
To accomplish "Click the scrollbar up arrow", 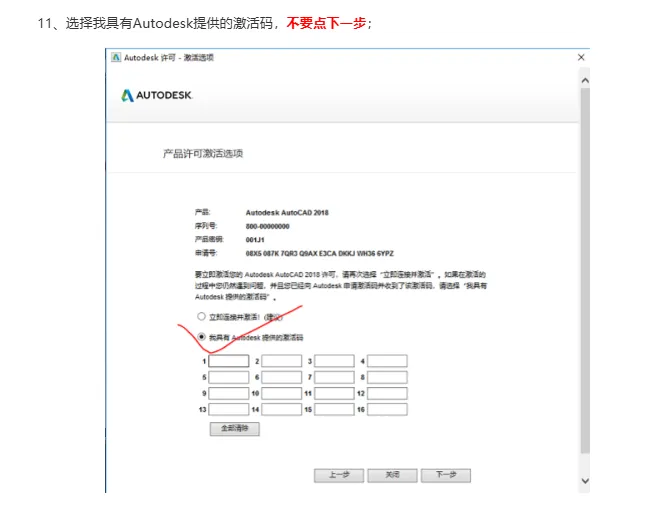I will tap(585, 80).
